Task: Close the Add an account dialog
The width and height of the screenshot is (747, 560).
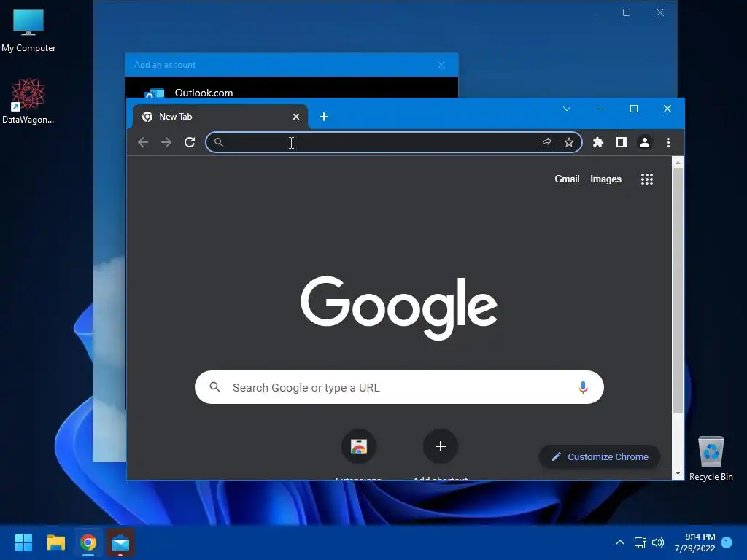Action: click(441, 65)
